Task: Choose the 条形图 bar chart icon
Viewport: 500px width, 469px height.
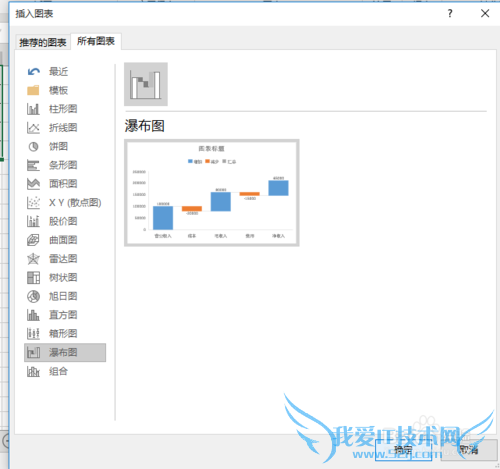Action: pos(33,165)
